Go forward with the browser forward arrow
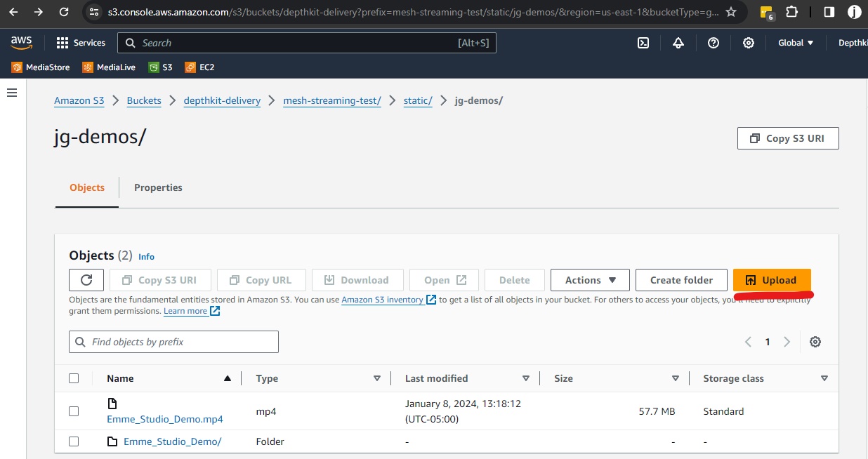 coord(39,12)
